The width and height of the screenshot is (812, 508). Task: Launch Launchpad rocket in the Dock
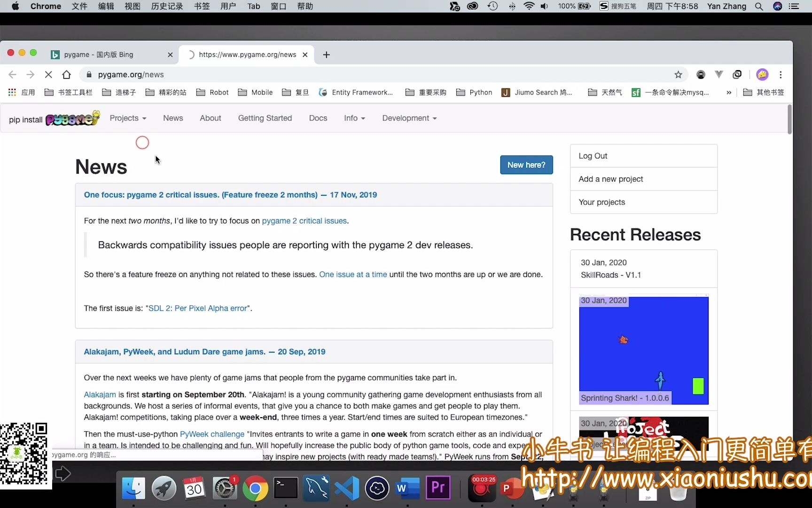point(164,488)
